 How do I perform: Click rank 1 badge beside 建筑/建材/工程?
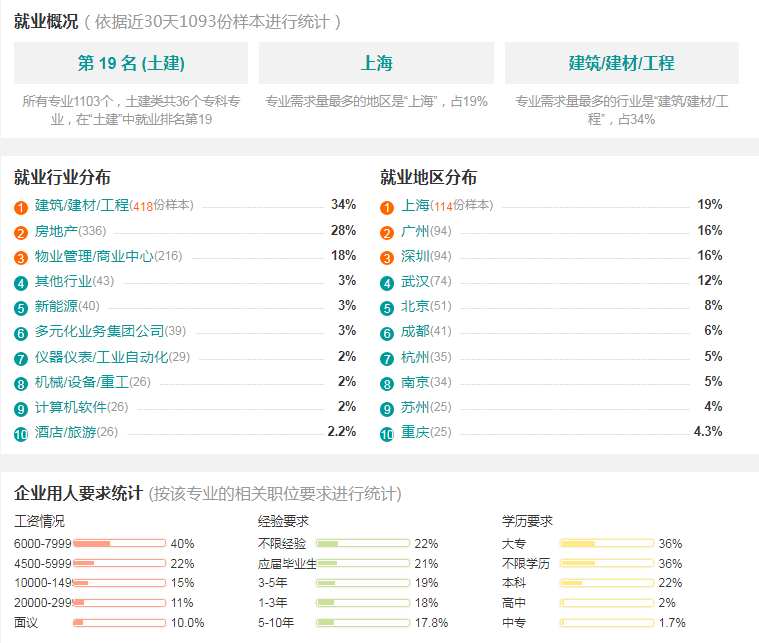(21, 208)
